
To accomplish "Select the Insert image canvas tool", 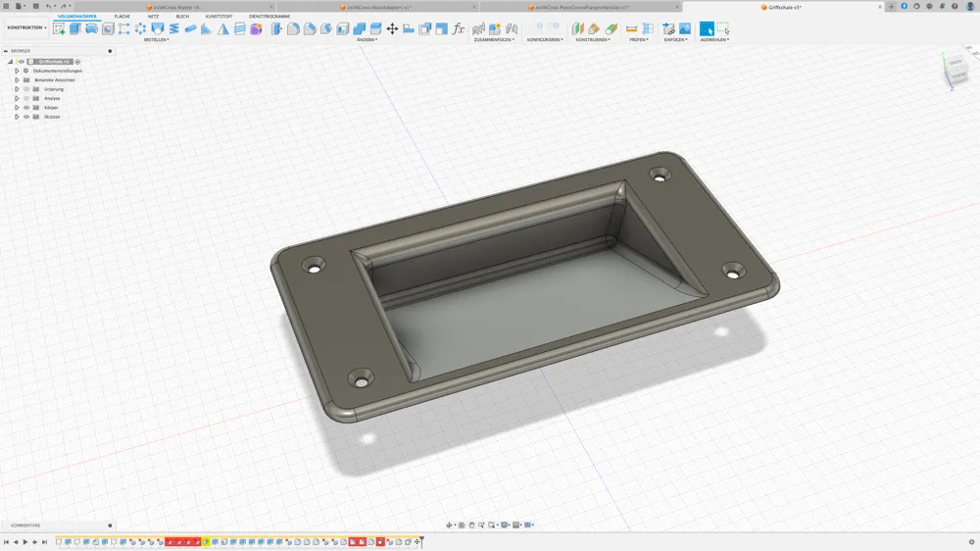I will click(x=685, y=28).
